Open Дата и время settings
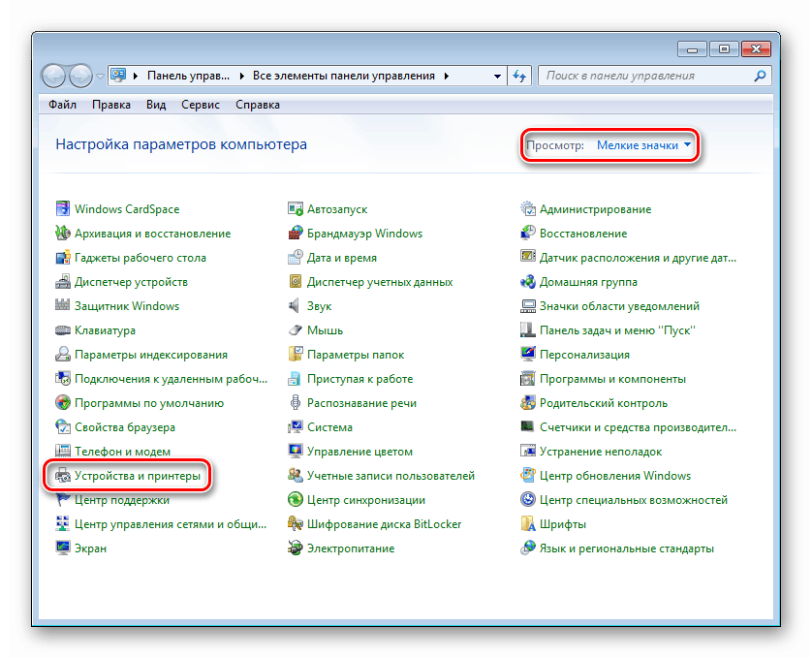The image size is (812, 658). [x=341, y=257]
